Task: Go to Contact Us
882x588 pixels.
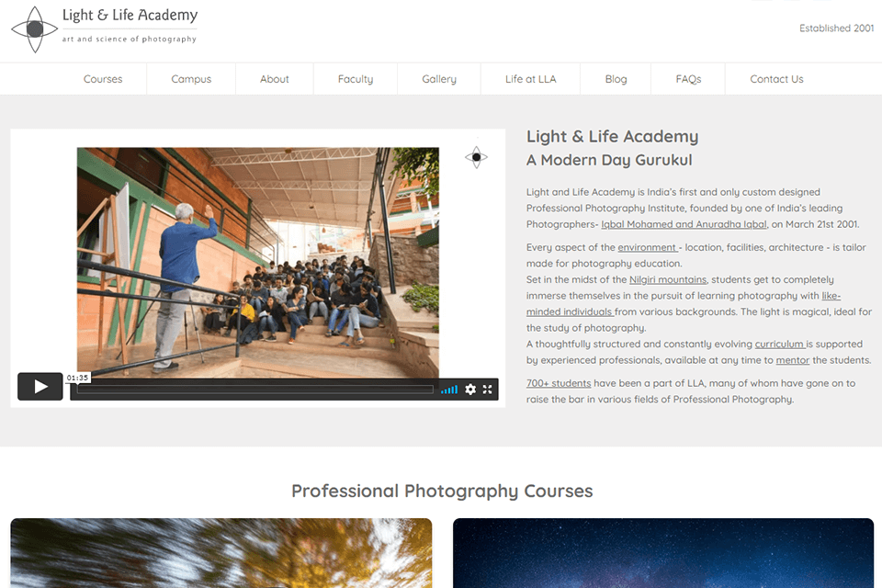Action: pos(777,79)
